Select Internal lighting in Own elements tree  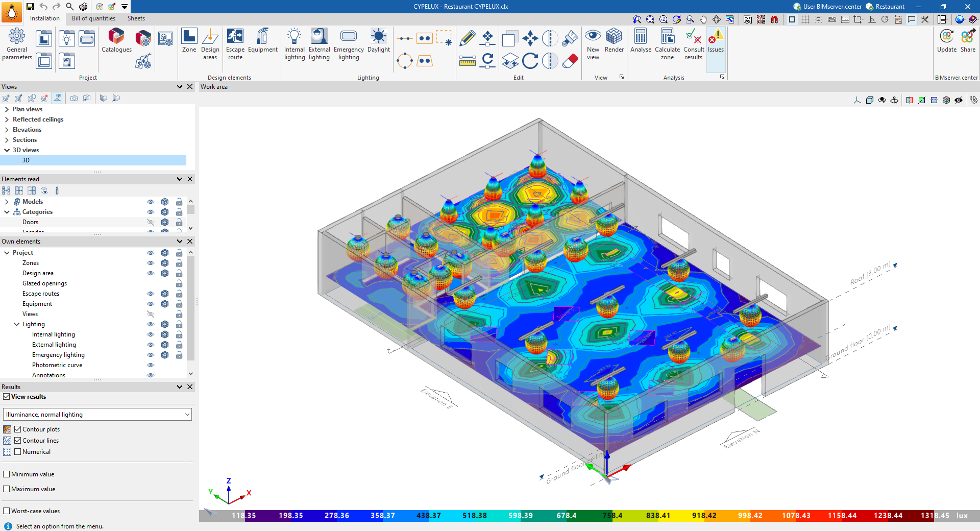pyautogui.click(x=54, y=334)
